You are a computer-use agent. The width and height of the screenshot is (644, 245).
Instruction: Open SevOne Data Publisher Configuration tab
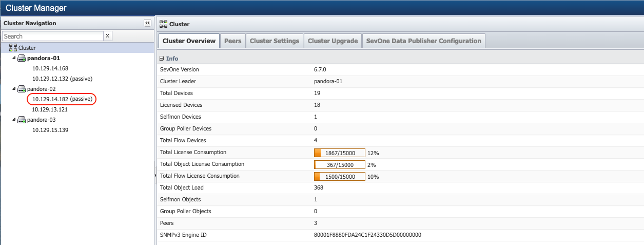[x=424, y=41]
